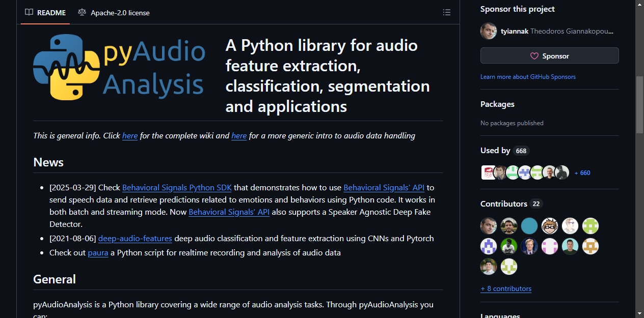Open the cartoon glasses contributor avatar
This screenshot has width=644, height=318.
click(550, 226)
